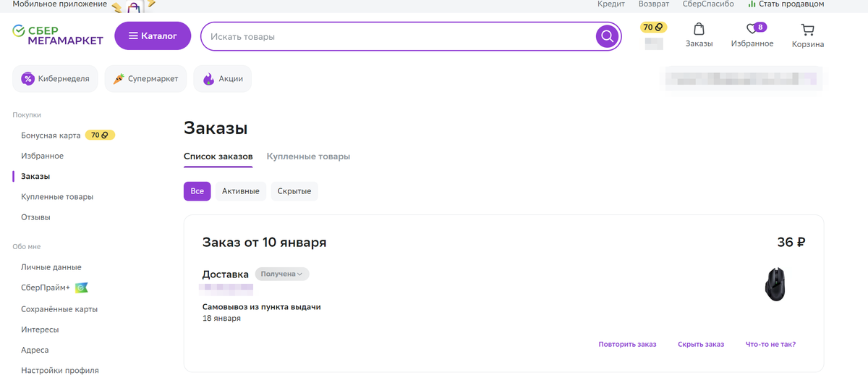Open the Заказ от 10 января heading
868x386 pixels.
[264, 242]
